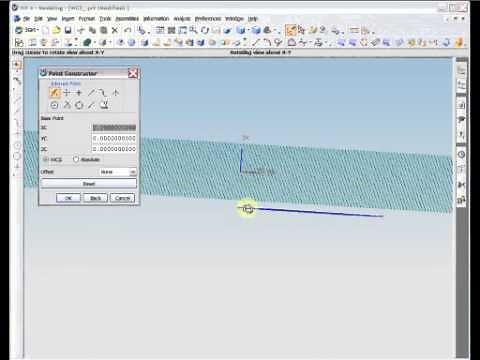Click OK in Point Constructor
This screenshot has width=480, height=360.
coord(68,198)
